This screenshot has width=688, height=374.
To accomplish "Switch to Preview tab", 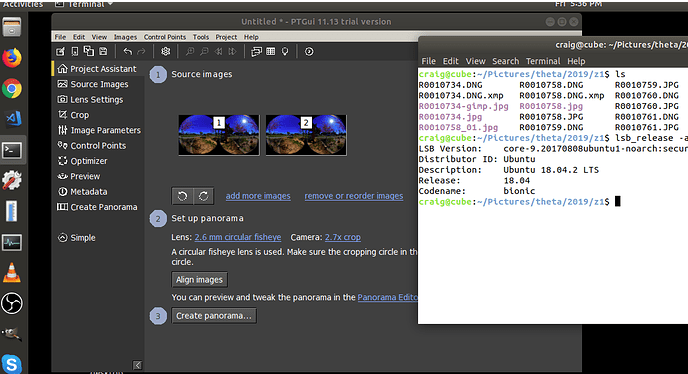I will click(97, 176).
